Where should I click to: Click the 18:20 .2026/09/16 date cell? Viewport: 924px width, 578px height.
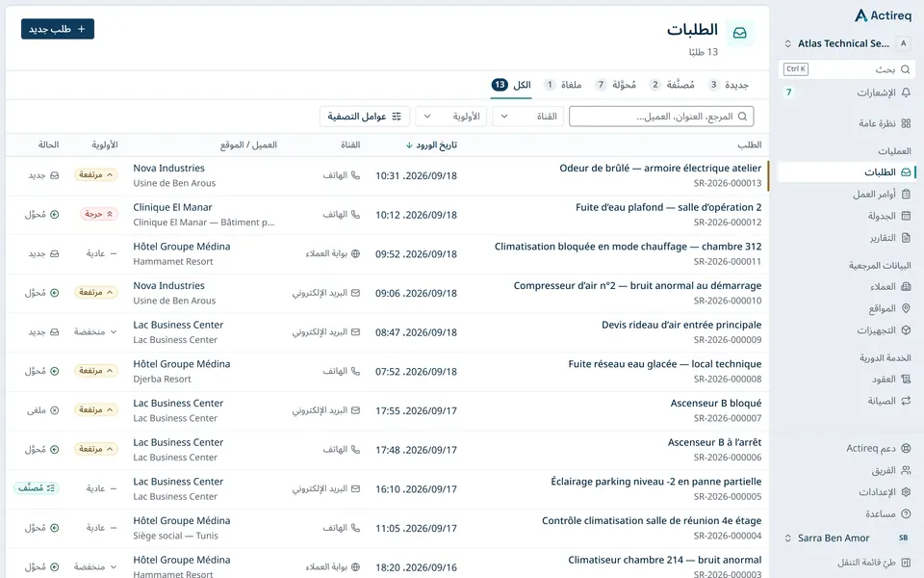(416, 567)
